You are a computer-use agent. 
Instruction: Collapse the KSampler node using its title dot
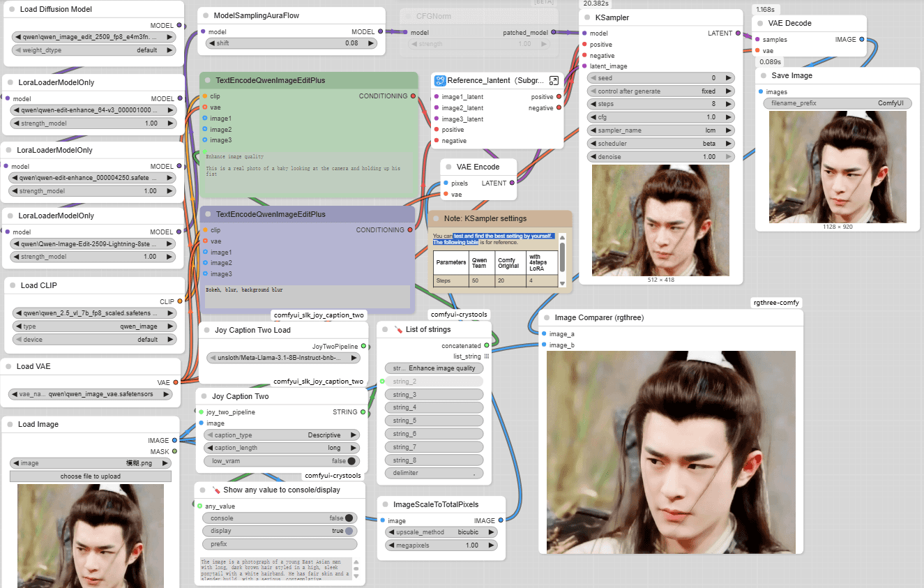tap(586, 17)
